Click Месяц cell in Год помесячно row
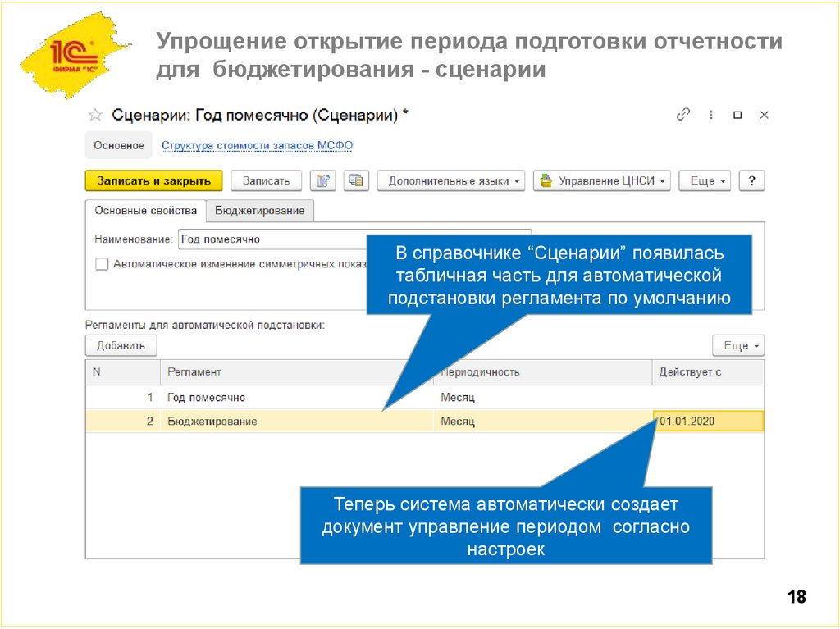This screenshot has width=840, height=629. pos(543,398)
